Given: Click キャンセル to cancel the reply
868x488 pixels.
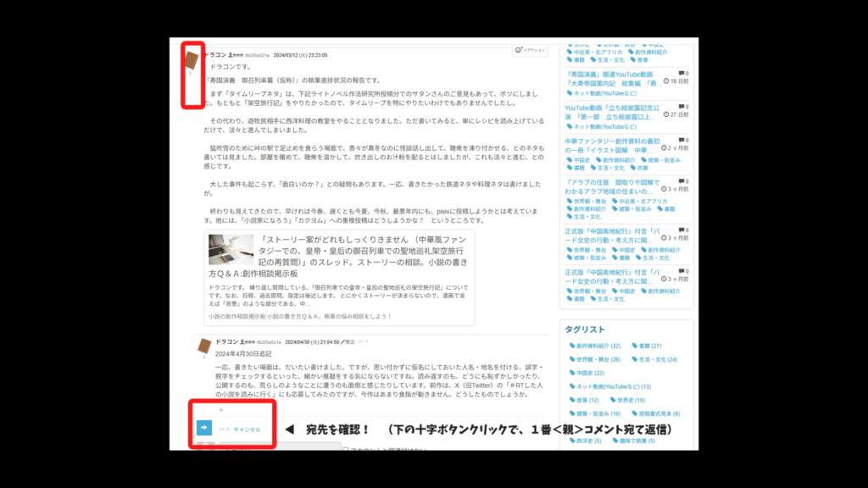Looking at the screenshot, I should (x=248, y=430).
